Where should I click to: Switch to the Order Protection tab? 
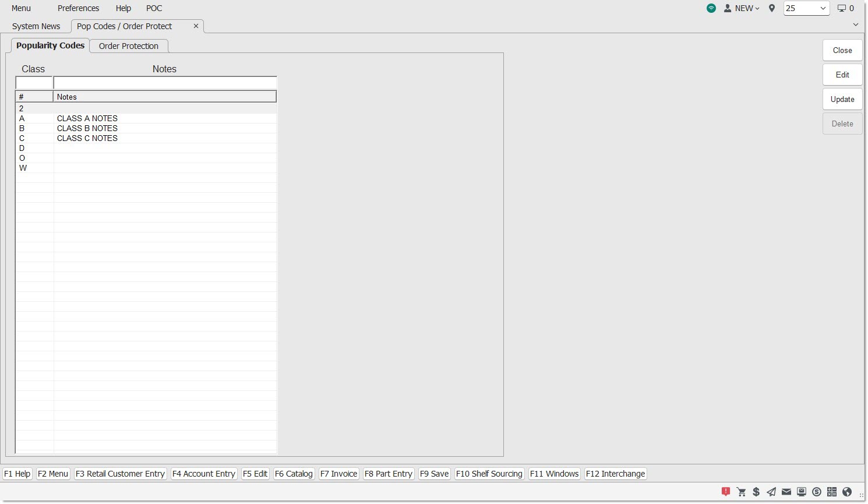click(129, 46)
